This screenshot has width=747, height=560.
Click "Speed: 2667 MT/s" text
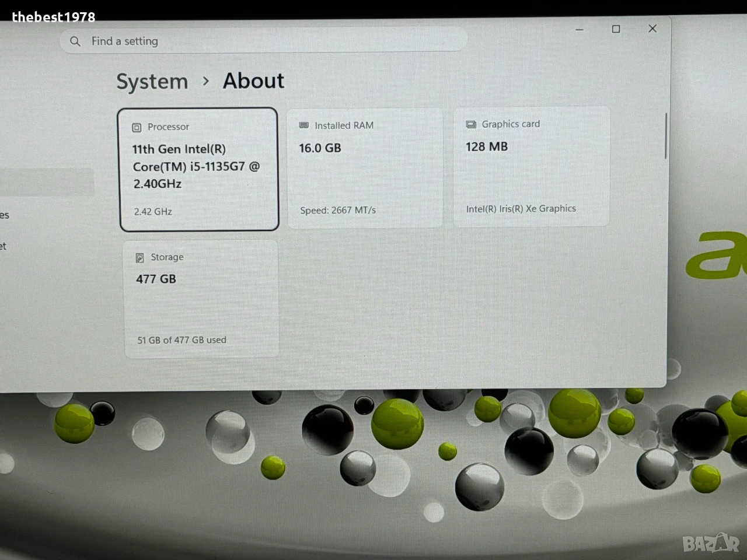click(338, 211)
